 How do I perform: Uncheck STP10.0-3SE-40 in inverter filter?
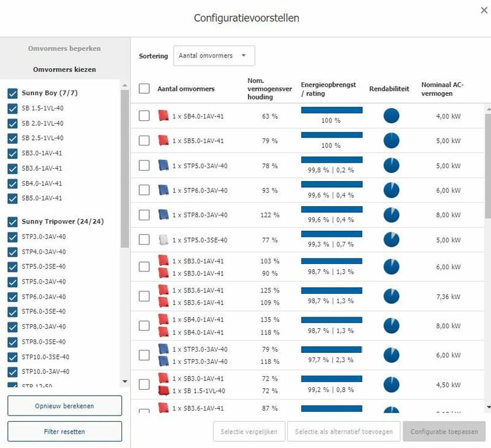(12, 357)
